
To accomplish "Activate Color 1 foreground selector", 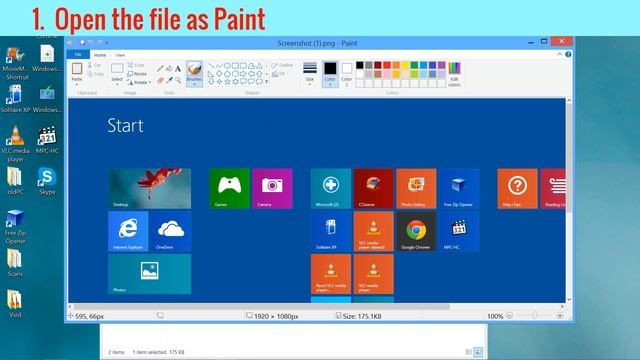I will coord(330,74).
